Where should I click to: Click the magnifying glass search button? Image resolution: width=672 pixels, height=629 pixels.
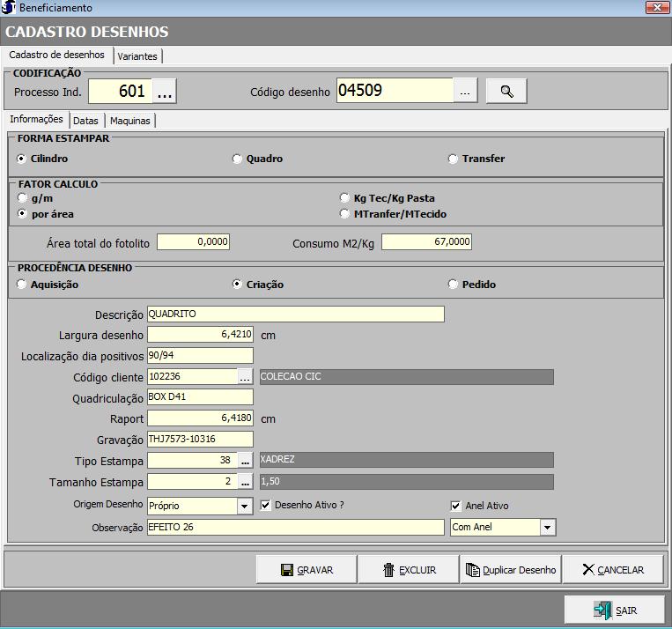pos(506,91)
